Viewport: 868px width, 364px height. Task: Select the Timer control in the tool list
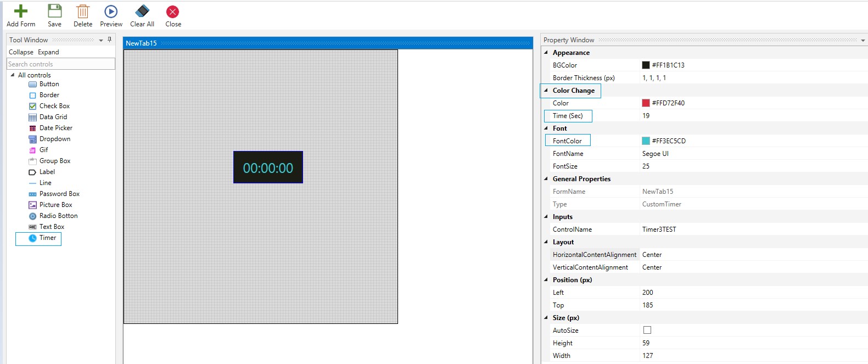click(x=47, y=238)
